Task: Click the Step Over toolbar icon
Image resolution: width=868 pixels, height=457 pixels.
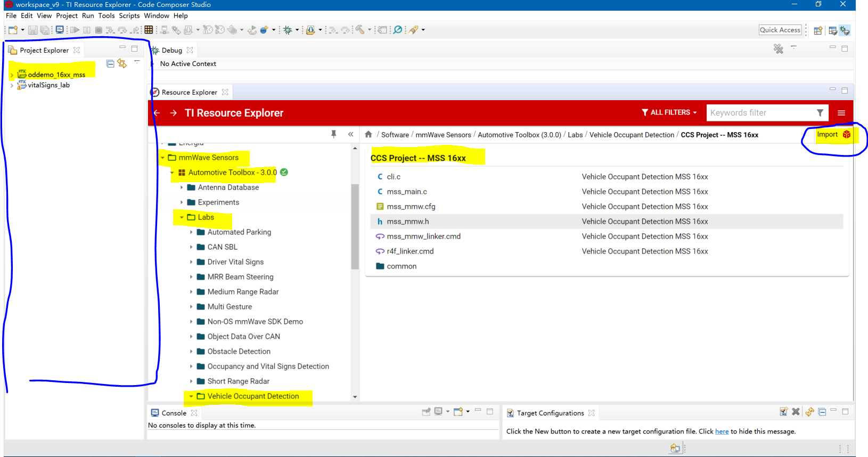Action: (x=122, y=30)
